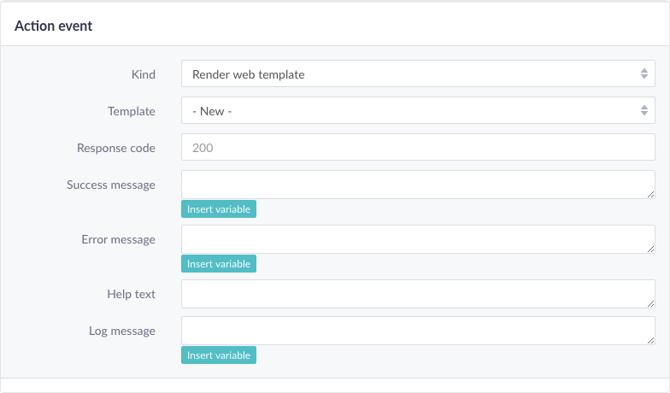Image resolution: width=670 pixels, height=393 pixels.
Task: Click the Template field label
Action: [132, 111]
